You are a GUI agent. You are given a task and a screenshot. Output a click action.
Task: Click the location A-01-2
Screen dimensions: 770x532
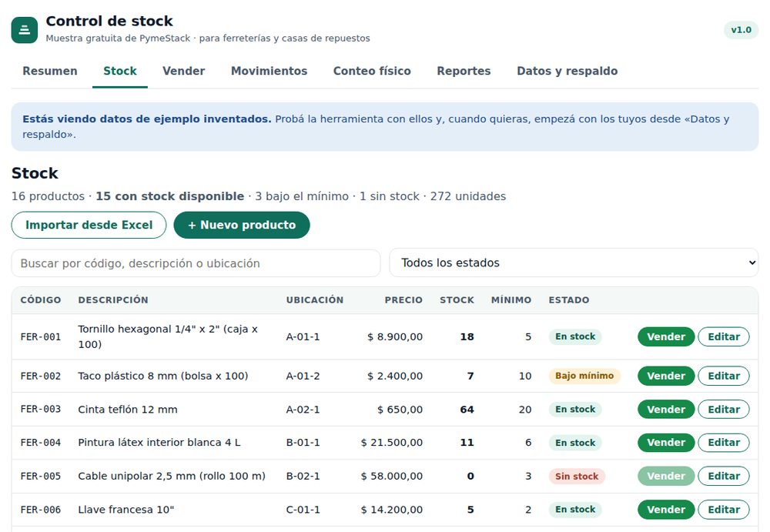click(x=303, y=376)
